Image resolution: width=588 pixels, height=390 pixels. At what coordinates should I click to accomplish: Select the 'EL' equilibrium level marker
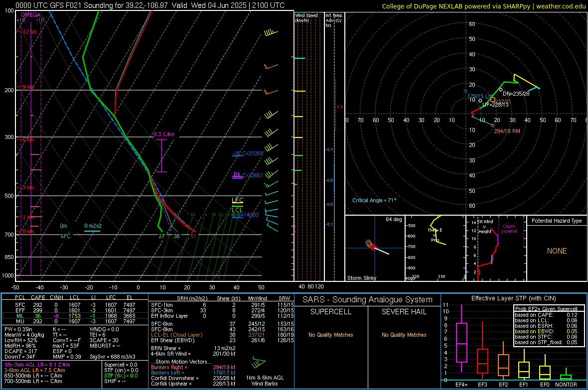(x=237, y=174)
